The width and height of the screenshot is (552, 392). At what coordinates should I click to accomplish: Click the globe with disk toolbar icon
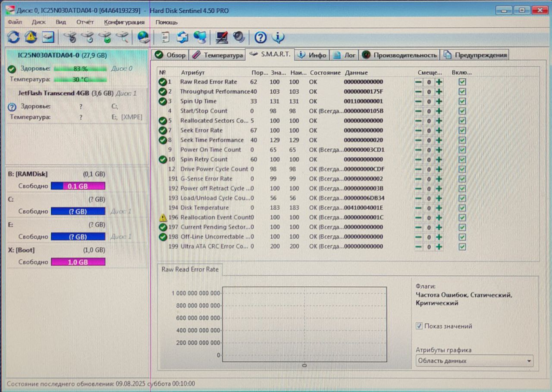point(144,38)
